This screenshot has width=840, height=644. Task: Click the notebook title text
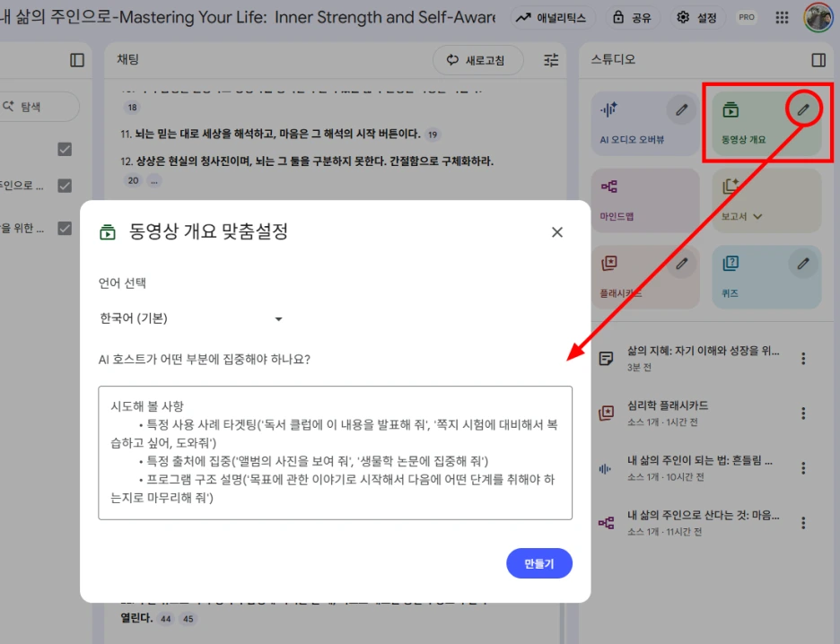248,17
